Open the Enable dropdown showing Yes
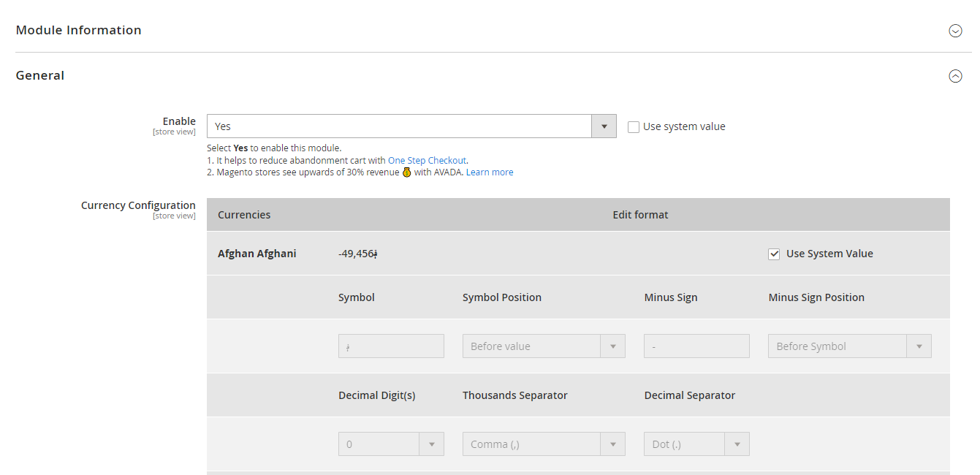 411,126
